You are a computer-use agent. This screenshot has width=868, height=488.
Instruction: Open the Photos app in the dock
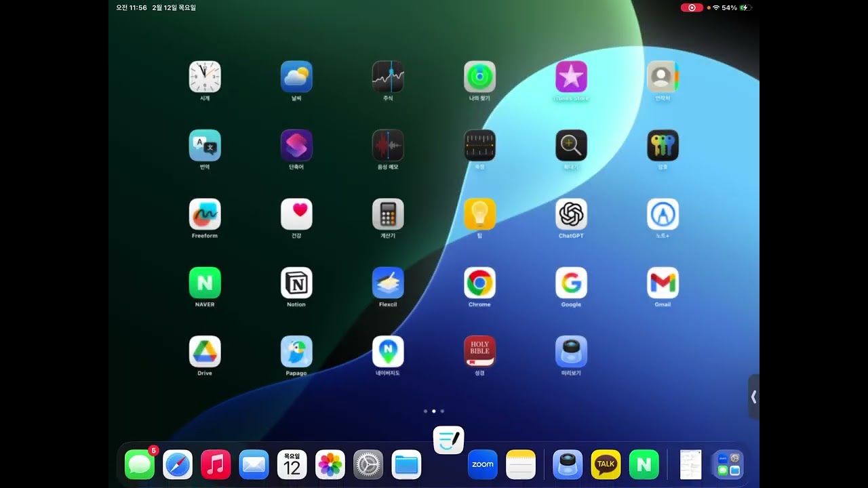click(330, 464)
